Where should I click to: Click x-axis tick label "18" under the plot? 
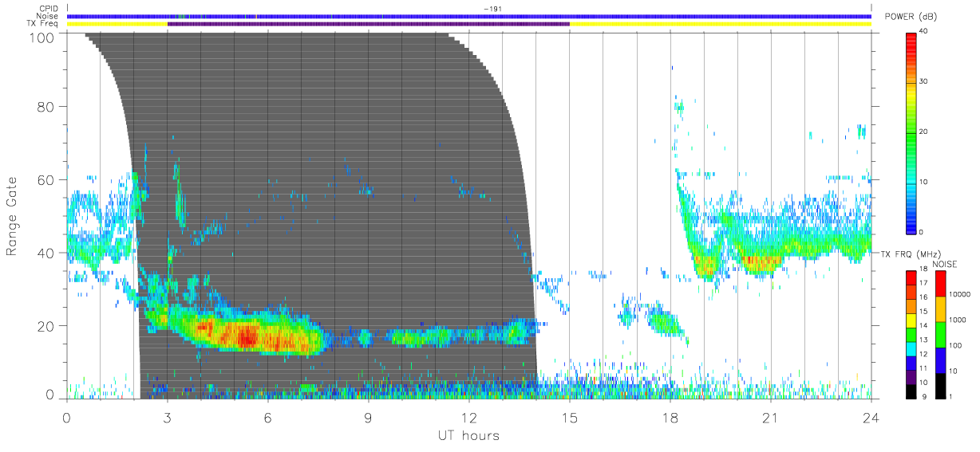coord(670,417)
